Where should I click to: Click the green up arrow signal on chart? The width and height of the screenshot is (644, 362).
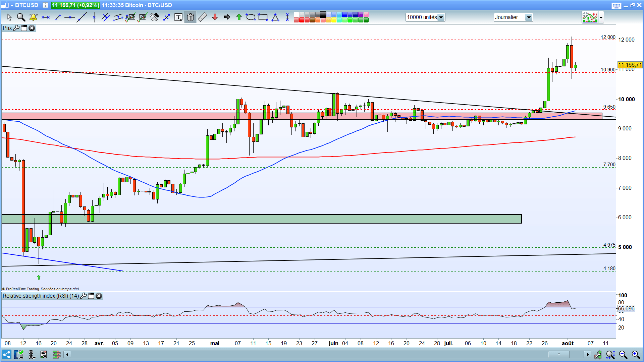point(39,277)
